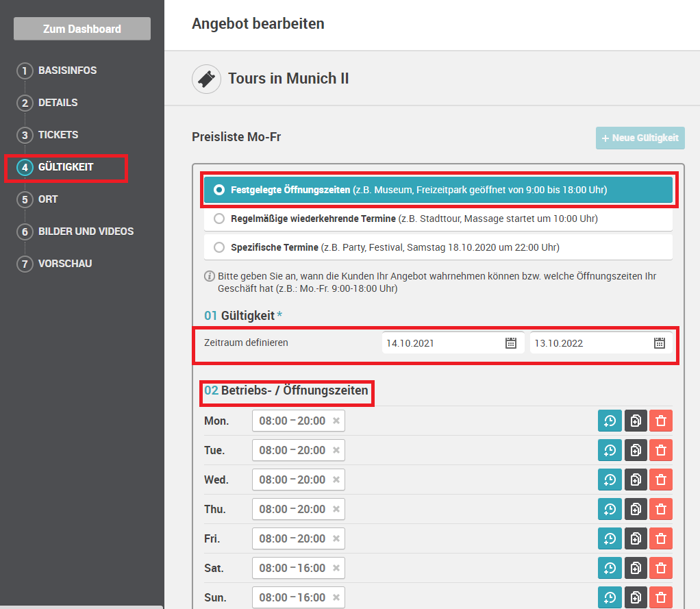Clear Sunday time 08:00–16:00 with the x
Image resolution: width=700 pixels, height=609 pixels.
pyautogui.click(x=336, y=597)
